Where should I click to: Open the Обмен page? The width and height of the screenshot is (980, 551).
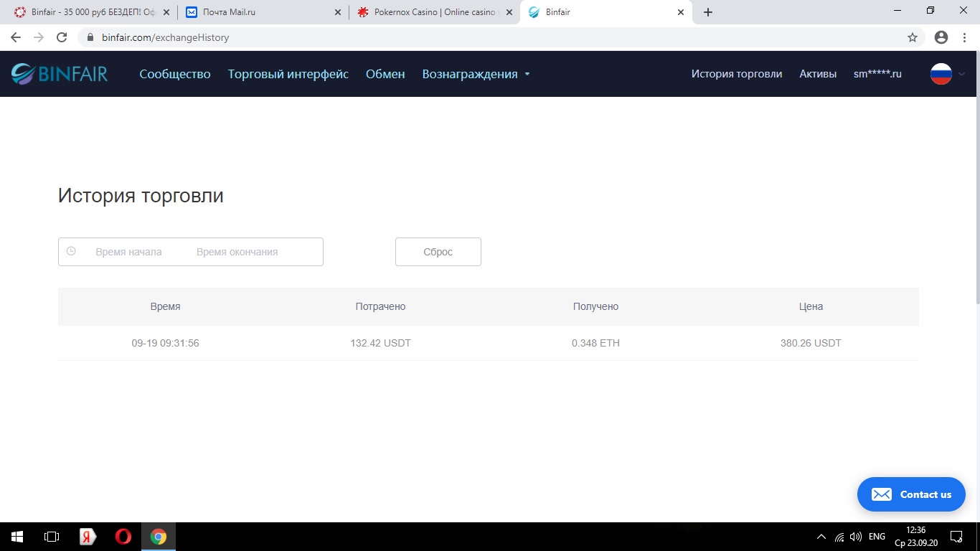pyautogui.click(x=385, y=74)
